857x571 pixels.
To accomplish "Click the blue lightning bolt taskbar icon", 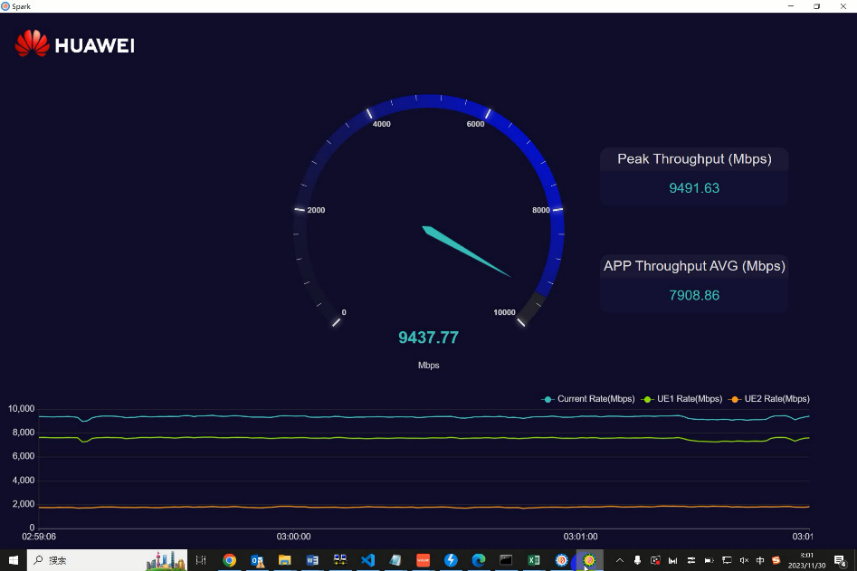I will click(450, 560).
